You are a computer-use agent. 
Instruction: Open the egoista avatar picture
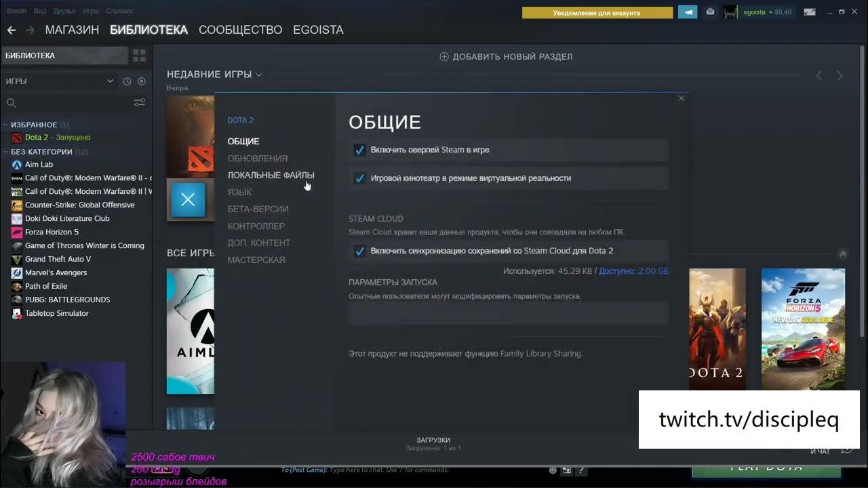(730, 12)
